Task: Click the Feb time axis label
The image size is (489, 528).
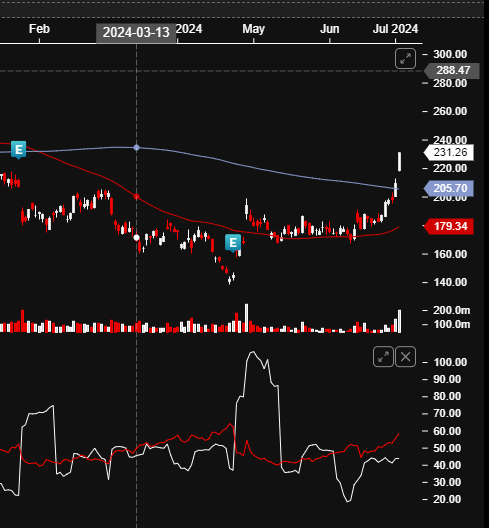Action: click(x=39, y=29)
